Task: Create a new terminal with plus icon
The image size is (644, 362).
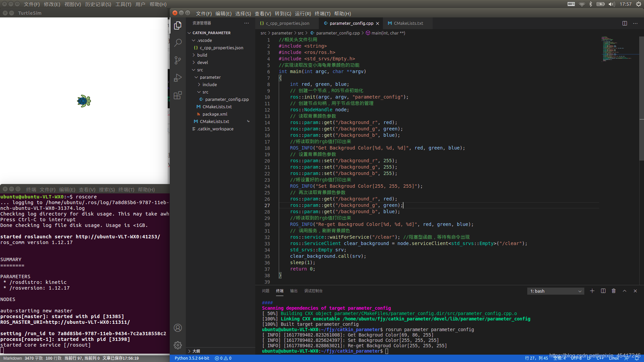Action: (x=592, y=291)
